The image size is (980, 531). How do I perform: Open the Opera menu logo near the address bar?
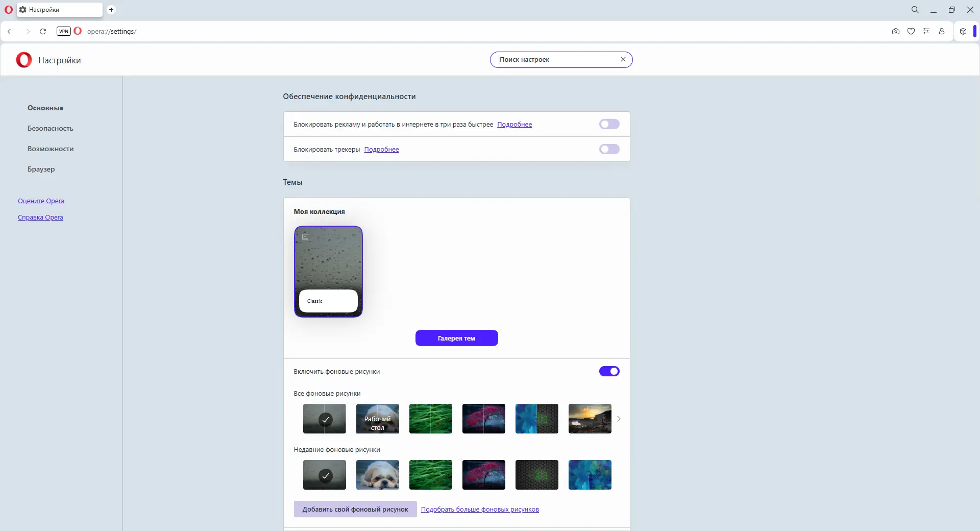(x=78, y=31)
